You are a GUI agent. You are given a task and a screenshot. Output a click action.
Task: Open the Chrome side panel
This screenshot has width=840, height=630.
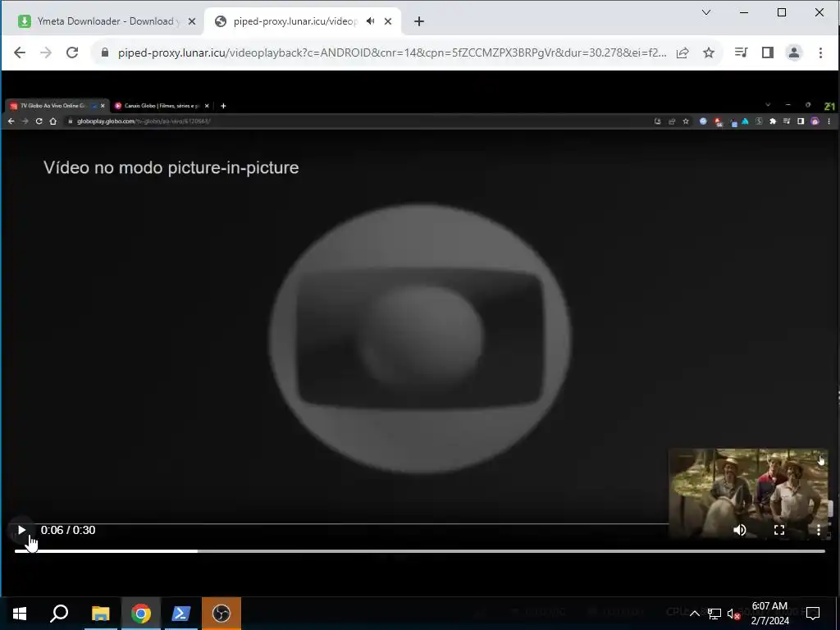pos(767,52)
